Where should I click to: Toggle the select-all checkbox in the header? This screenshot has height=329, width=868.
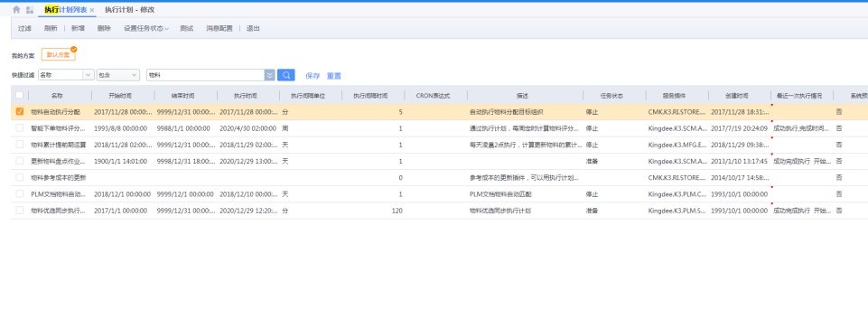[x=19, y=95]
